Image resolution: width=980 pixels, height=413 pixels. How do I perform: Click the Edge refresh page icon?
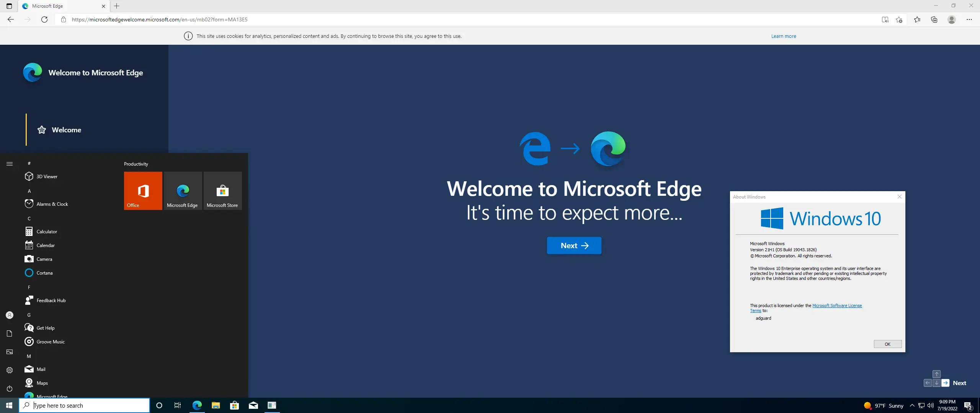coord(44,20)
